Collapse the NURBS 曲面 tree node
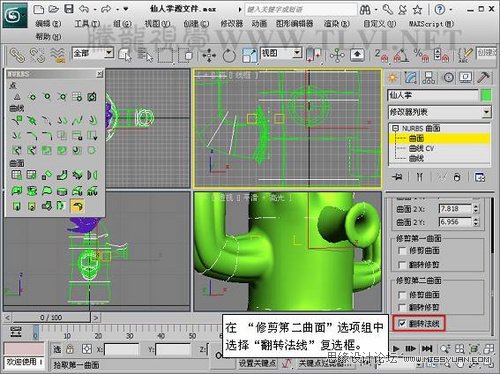The height and width of the screenshot is (374, 500). tap(396, 128)
